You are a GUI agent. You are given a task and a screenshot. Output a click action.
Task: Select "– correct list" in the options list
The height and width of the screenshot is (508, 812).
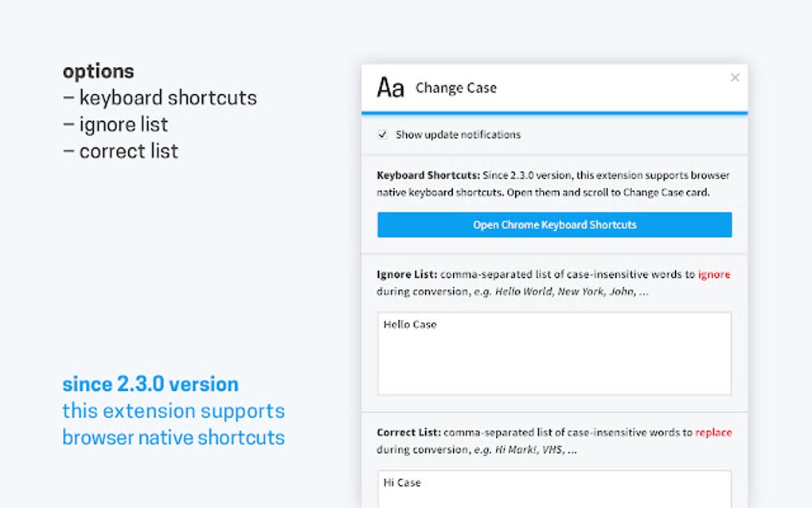pyautogui.click(x=120, y=151)
